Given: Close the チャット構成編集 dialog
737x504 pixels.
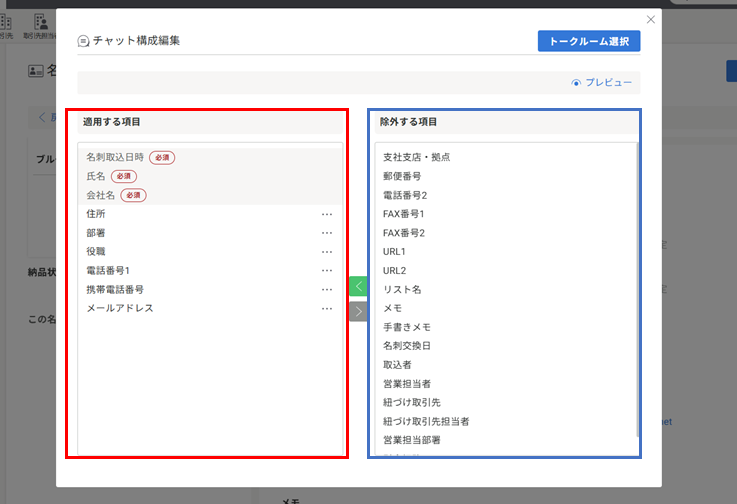Looking at the screenshot, I should (x=651, y=19).
